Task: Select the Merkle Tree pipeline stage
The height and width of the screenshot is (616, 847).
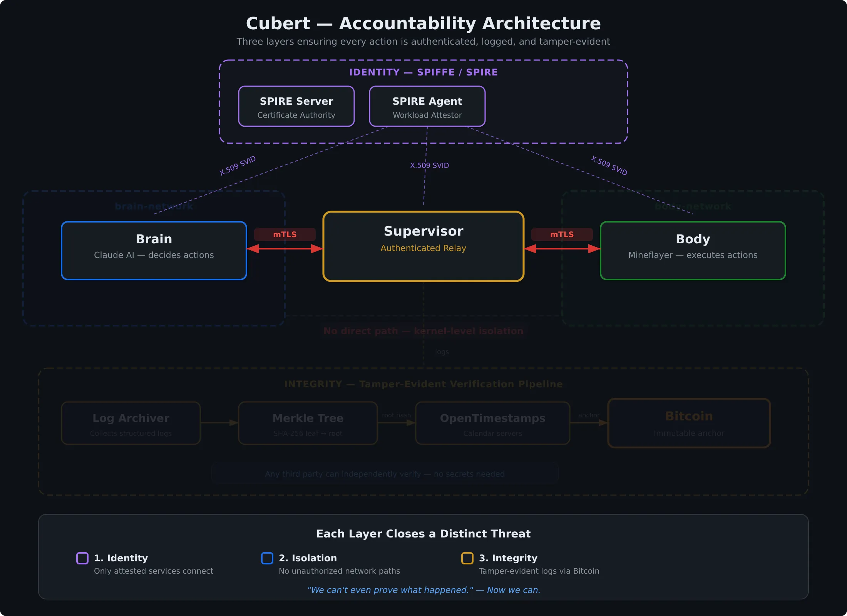Action: coord(308,423)
